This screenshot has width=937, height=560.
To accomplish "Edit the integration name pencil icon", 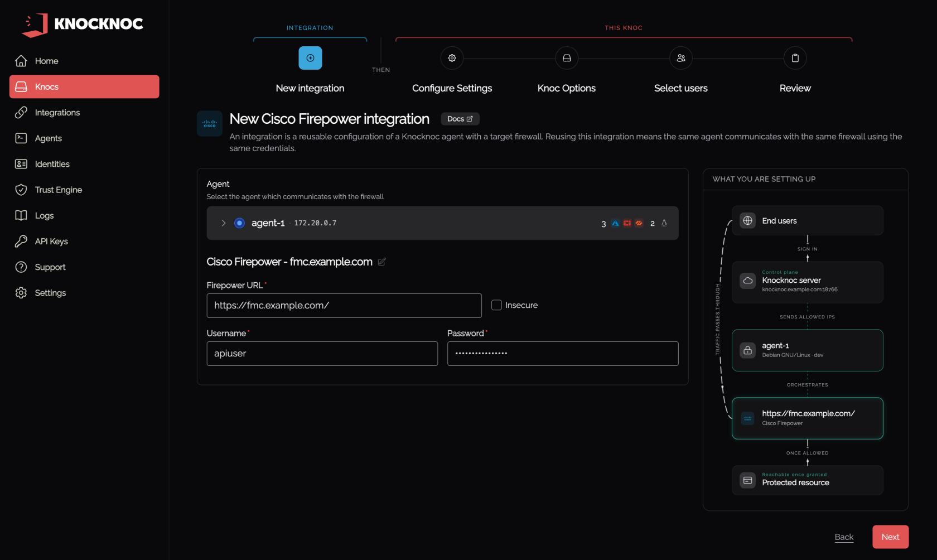I will pyautogui.click(x=382, y=262).
